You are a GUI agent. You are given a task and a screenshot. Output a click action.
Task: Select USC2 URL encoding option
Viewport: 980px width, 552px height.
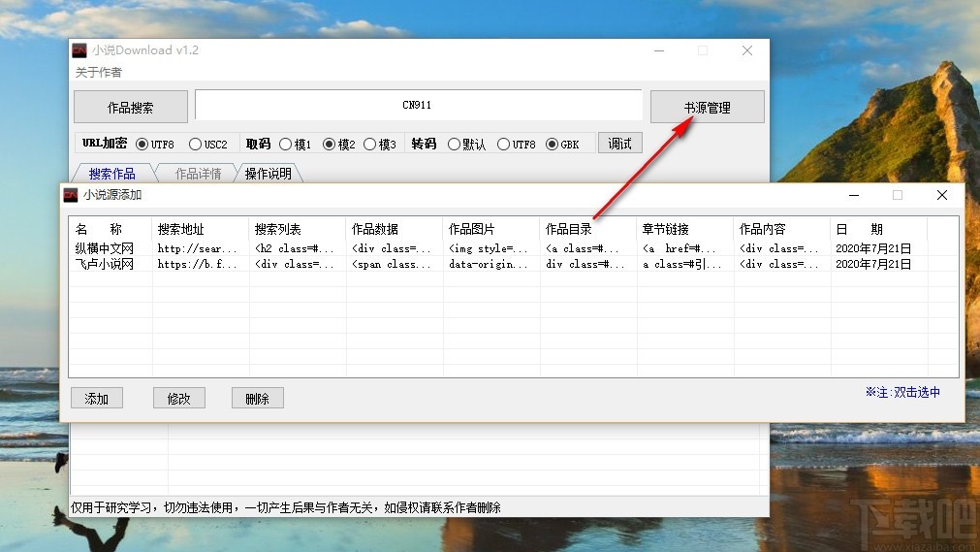point(208,144)
